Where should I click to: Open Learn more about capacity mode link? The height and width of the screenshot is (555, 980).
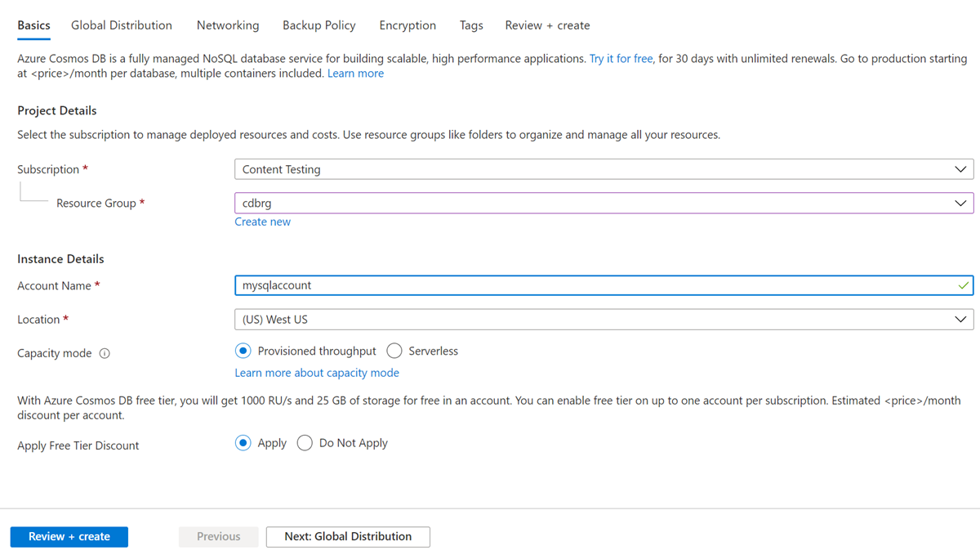point(317,373)
